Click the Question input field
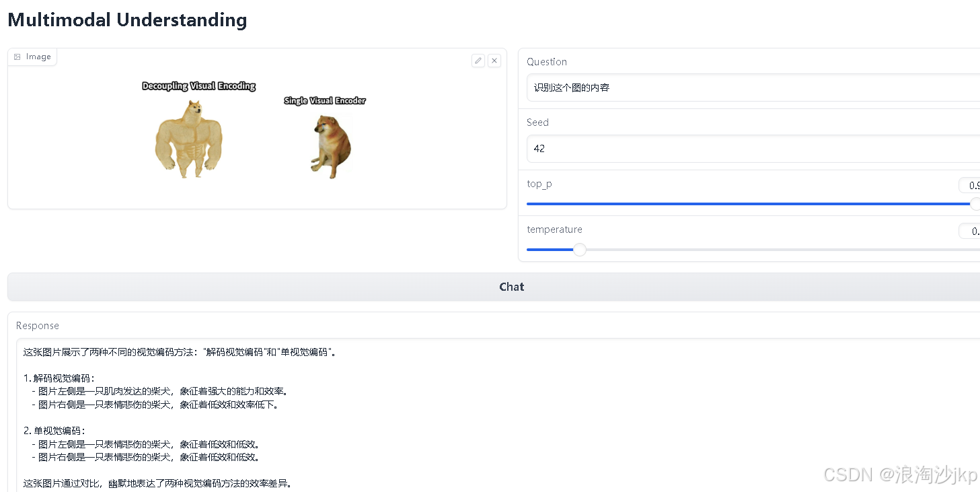Viewport: 980px width, 492px height. [753, 87]
